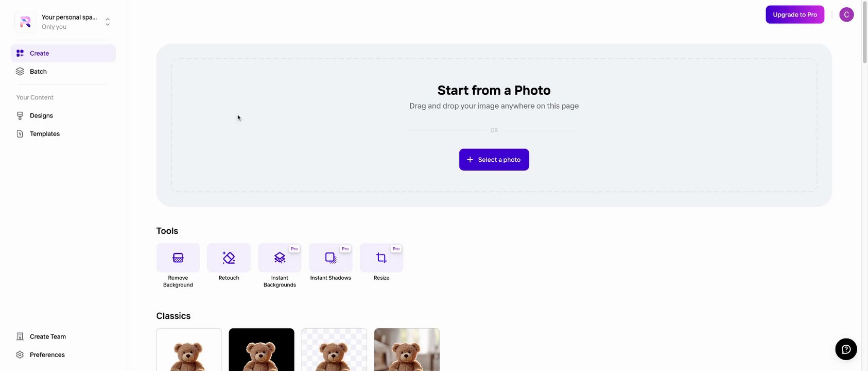Open the Instant Backgrounds tool

(x=280, y=258)
